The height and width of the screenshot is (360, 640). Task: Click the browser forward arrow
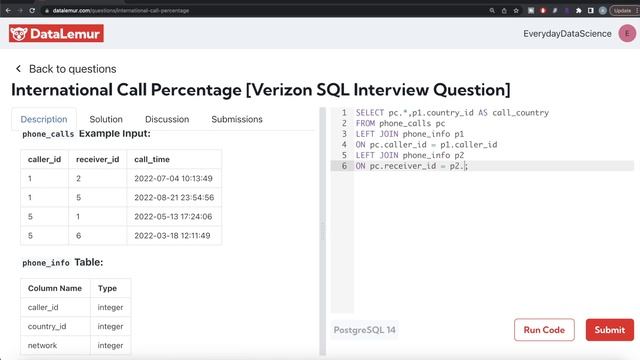20,11
